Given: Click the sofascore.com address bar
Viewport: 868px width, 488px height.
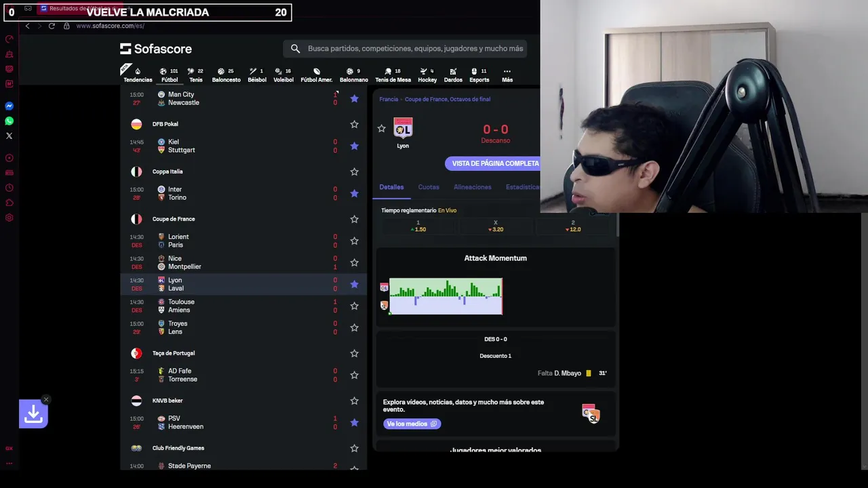Looking at the screenshot, I should pyautogui.click(x=111, y=26).
